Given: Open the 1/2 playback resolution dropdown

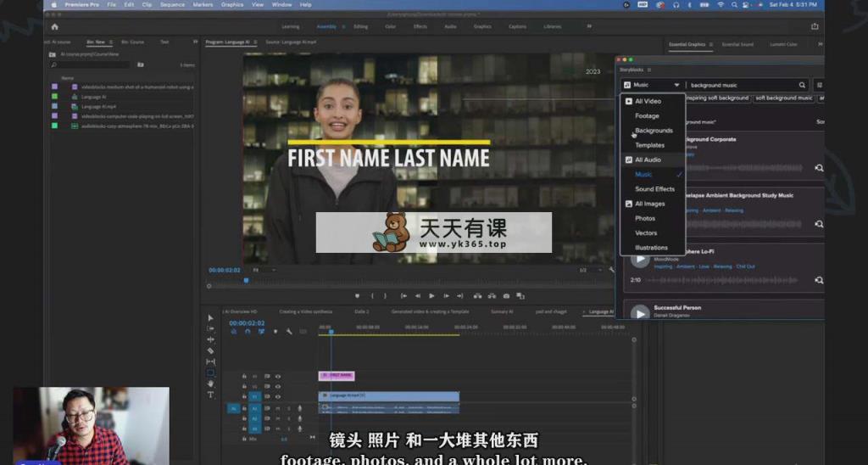Looking at the screenshot, I should click(x=589, y=270).
